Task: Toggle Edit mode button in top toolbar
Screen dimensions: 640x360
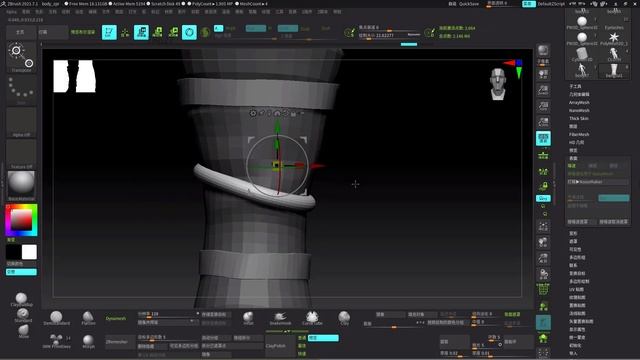Action: pos(109,32)
